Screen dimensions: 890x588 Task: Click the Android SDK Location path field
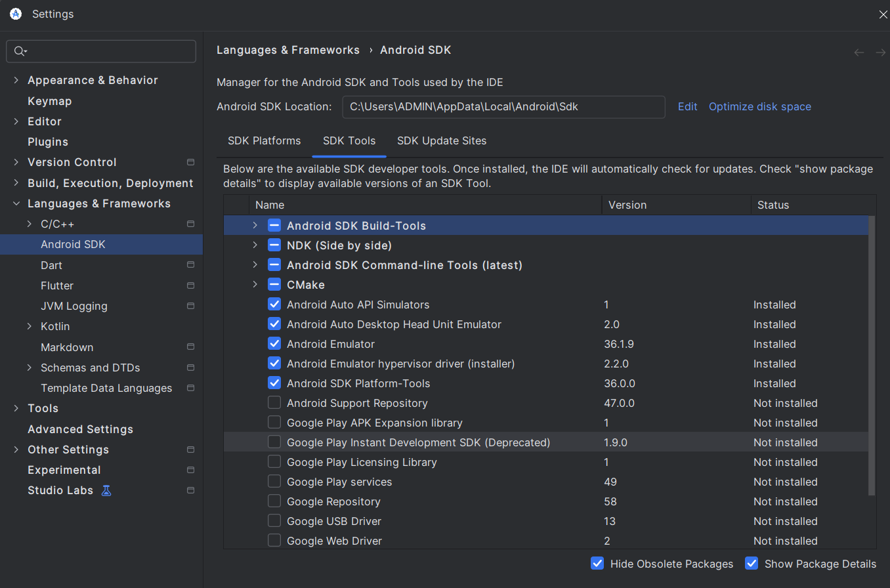point(503,107)
